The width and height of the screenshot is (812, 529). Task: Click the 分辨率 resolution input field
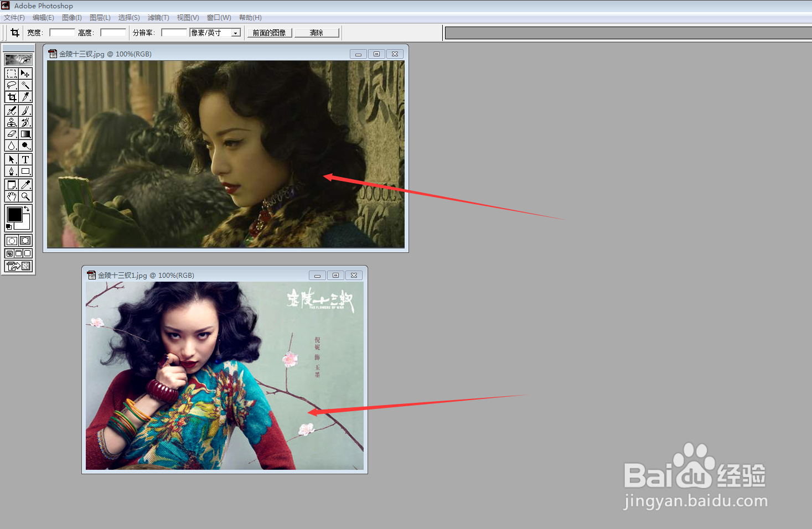pos(174,33)
